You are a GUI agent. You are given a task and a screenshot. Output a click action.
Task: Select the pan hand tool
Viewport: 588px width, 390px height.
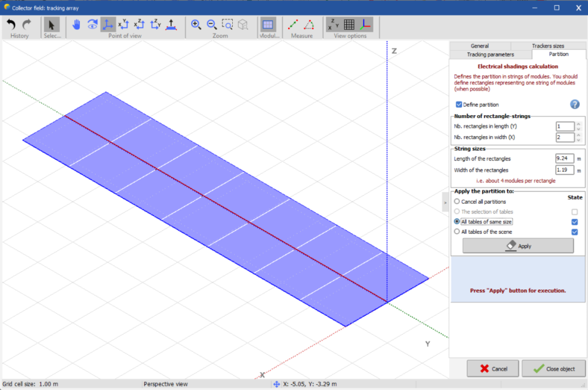point(77,25)
